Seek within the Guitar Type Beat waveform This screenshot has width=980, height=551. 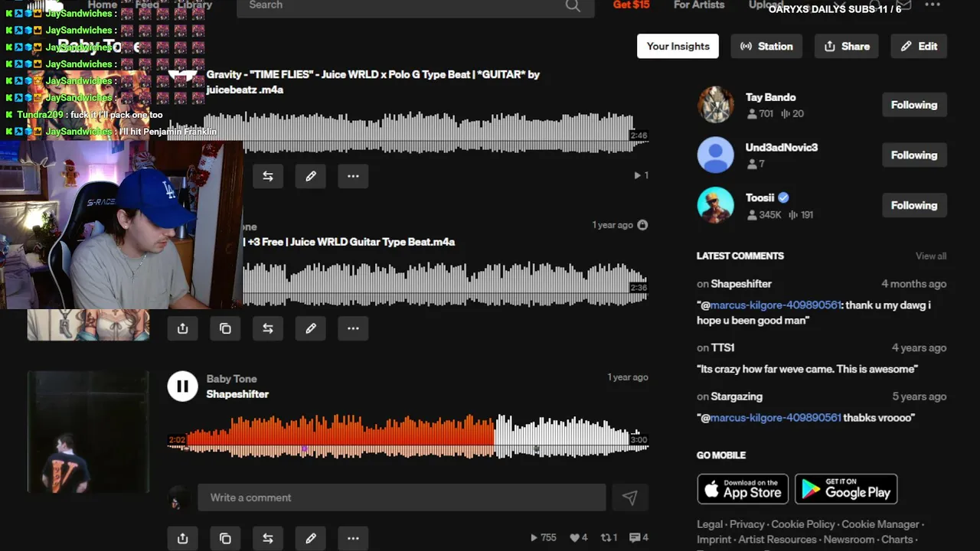[446, 284]
